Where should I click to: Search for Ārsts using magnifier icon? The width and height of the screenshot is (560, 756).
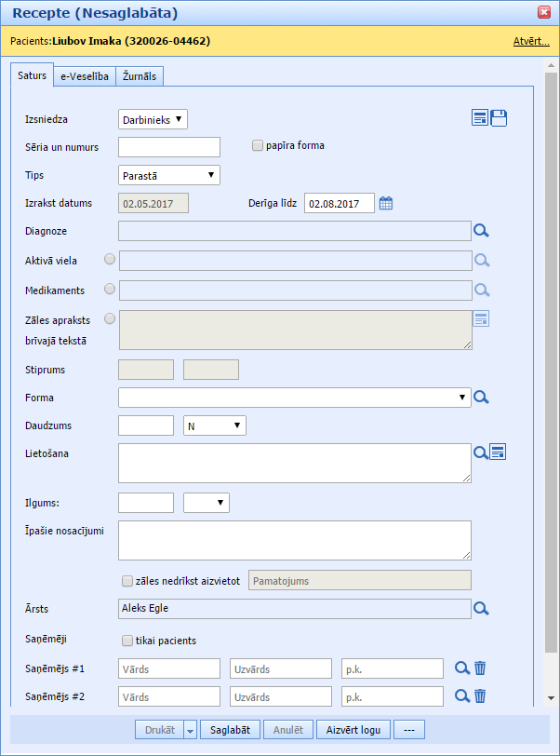tap(481, 609)
